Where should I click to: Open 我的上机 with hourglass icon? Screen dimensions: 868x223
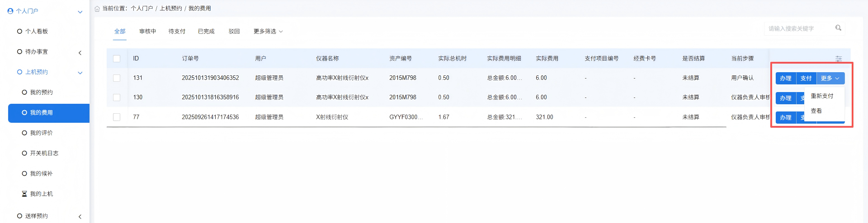[25, 194]
